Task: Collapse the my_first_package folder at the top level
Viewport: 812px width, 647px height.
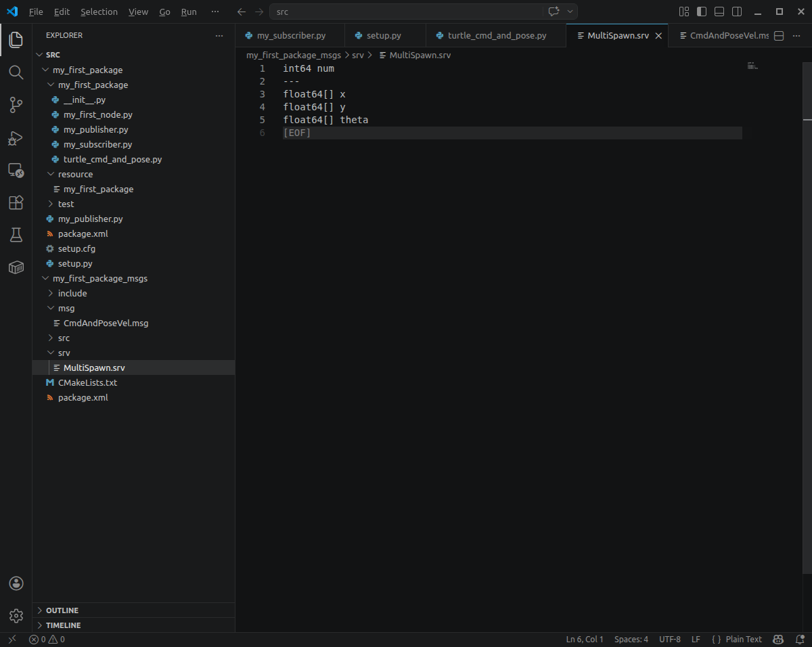Action: 45,70
